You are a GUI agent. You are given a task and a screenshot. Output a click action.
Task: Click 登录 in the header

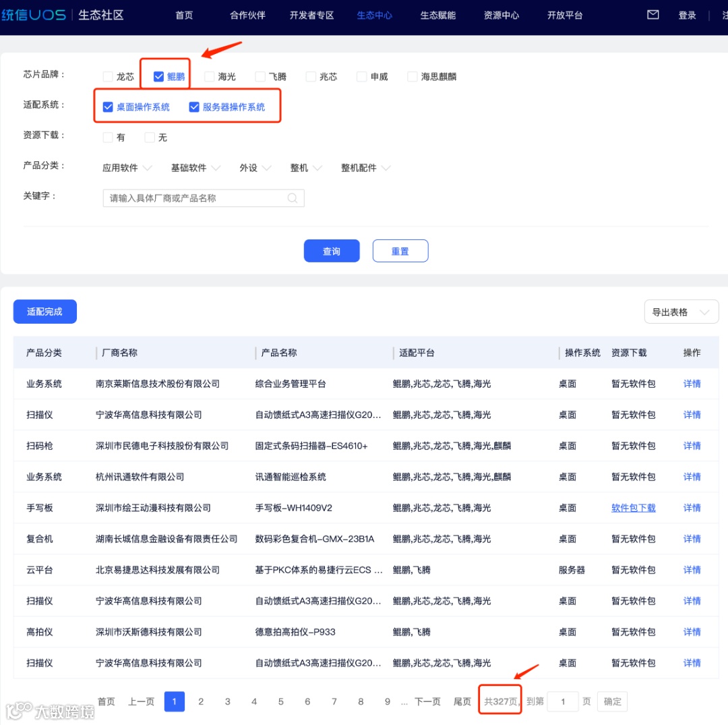[687, 16]
